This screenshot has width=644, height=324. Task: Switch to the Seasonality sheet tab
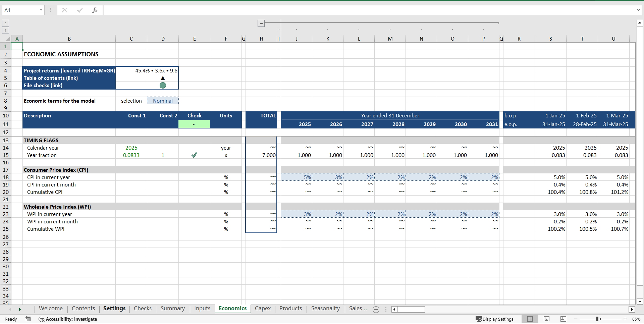325,309
